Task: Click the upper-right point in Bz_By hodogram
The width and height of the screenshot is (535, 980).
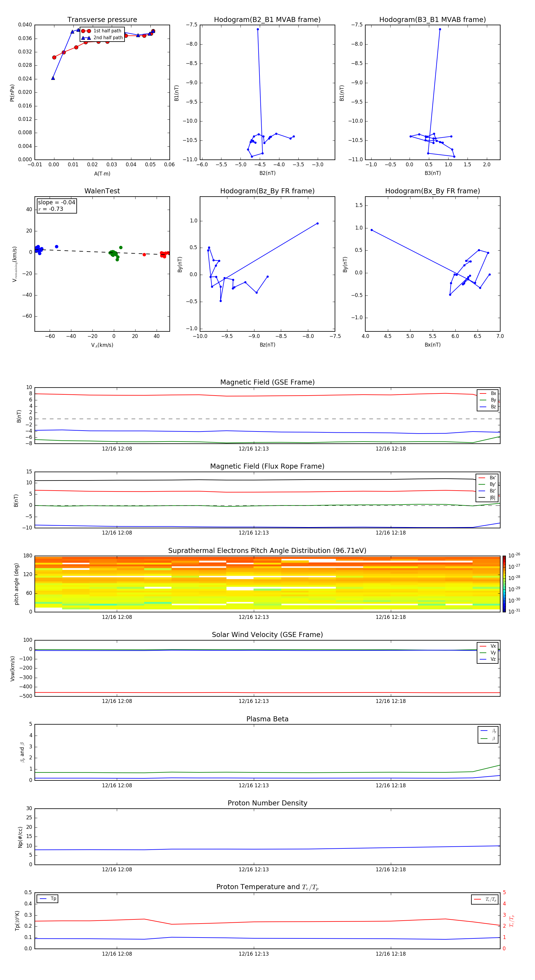Action: point(317,224)
